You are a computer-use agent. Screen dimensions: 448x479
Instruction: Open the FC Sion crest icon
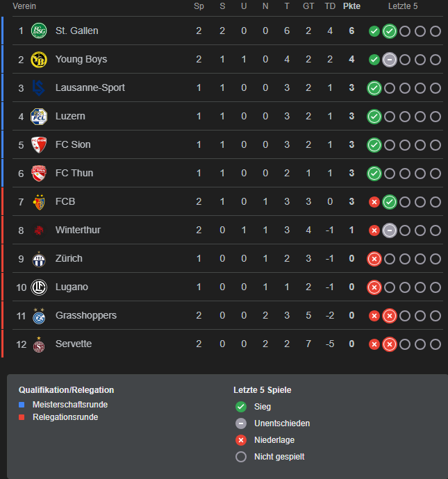point(39,145)
